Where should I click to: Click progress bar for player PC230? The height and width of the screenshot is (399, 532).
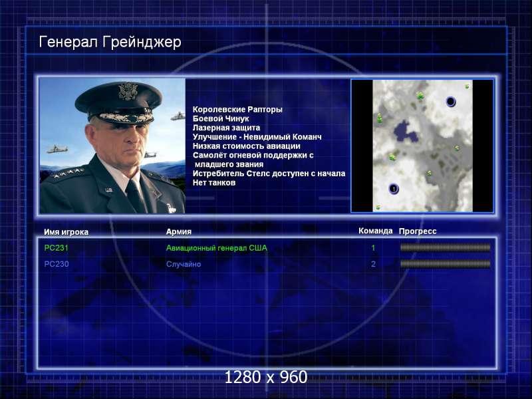445,263
